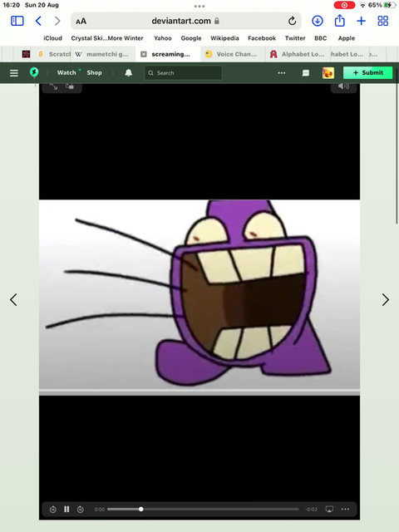
Task: Tap the Safari share icon
Action: 340,21
